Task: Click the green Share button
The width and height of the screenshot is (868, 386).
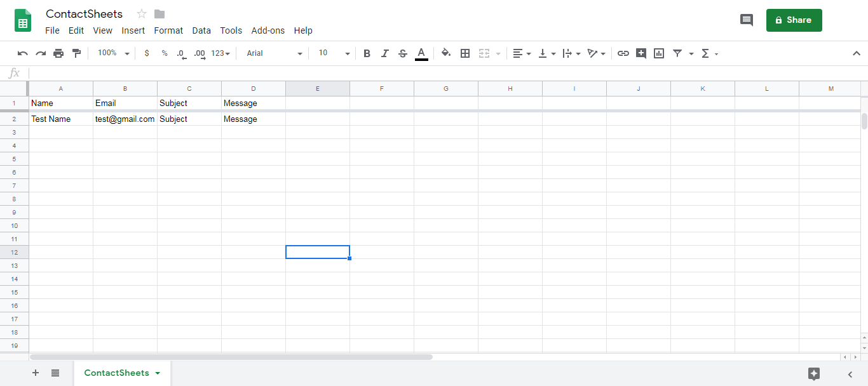Action: 794,20
